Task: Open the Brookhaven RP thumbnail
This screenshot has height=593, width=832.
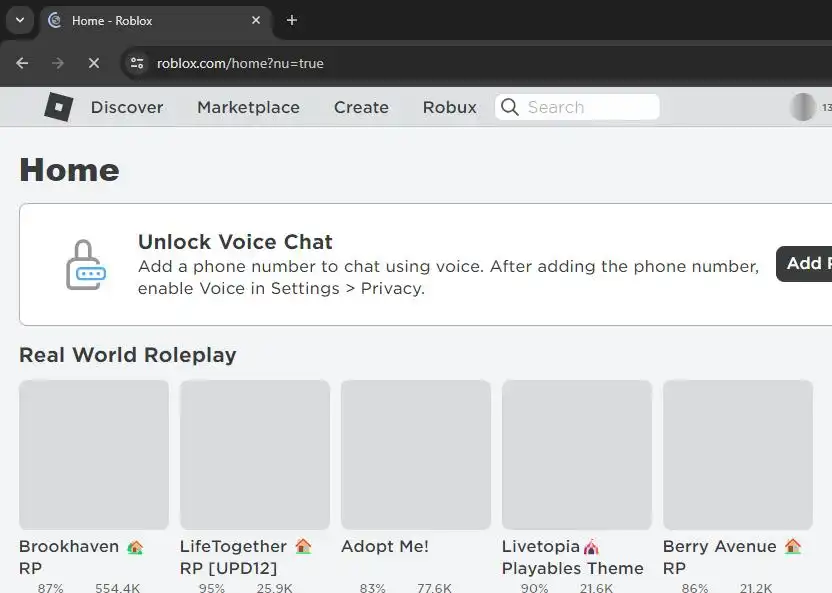Action: [x=94, y=455]
